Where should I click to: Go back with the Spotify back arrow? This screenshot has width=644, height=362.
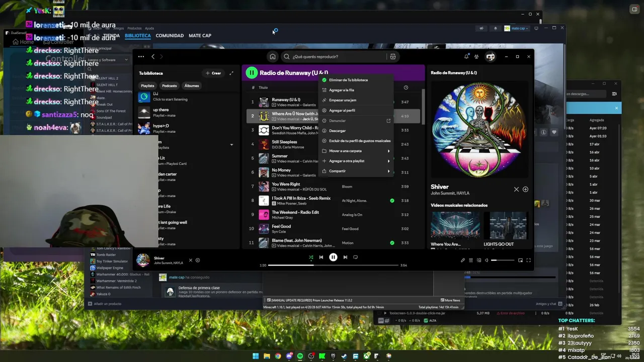[x=153, y=56]
